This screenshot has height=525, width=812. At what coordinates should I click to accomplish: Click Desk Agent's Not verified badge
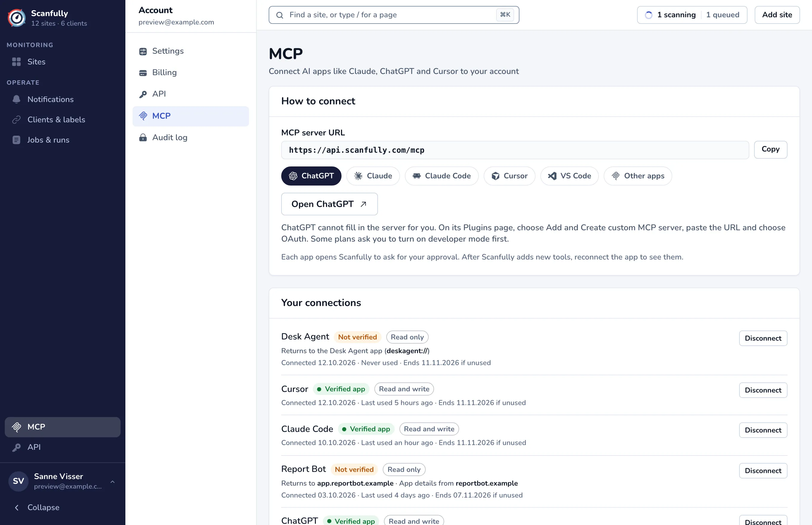click(357, 337)
